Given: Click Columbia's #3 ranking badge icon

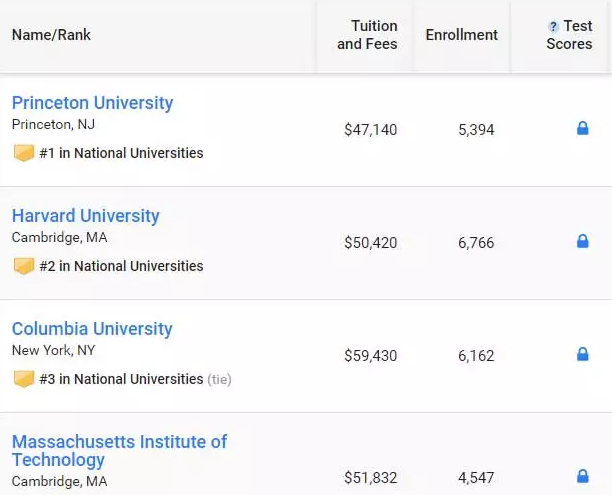Looking at the screenshot, I should coord(24,379).
